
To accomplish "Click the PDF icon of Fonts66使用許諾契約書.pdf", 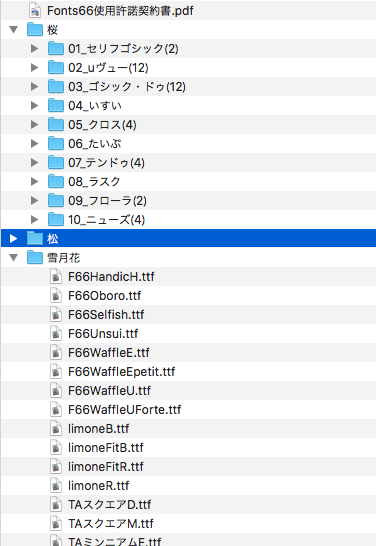I will (35, 10).
